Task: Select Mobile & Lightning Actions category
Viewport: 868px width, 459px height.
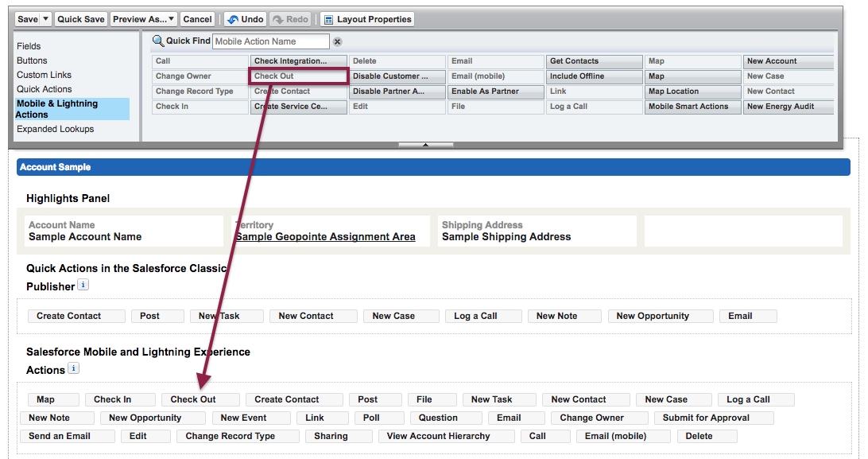Action: click(x=72, y=109)
